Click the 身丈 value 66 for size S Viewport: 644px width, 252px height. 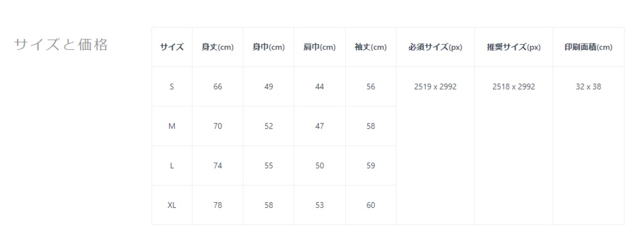tap(218, 87)
